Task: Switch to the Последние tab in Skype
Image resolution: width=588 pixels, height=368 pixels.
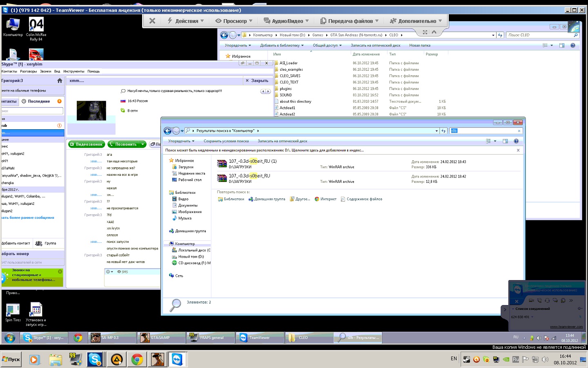Action: [38, 101]
